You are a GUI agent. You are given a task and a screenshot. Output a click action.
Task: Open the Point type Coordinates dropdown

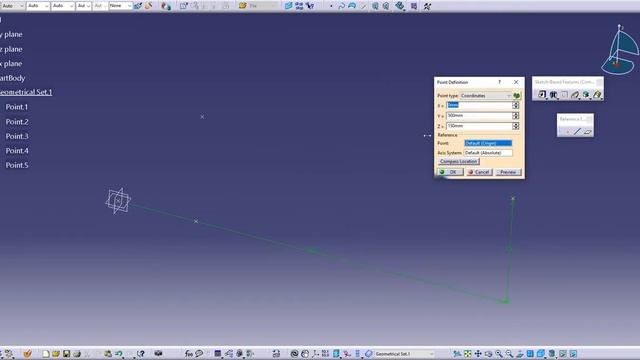coord(486,96)
